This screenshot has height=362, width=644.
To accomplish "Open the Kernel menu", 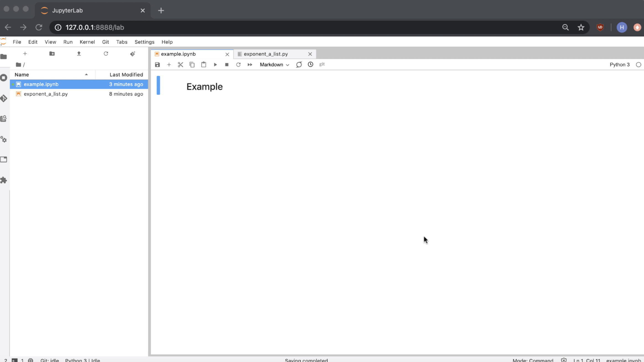I will coord(87,42).
